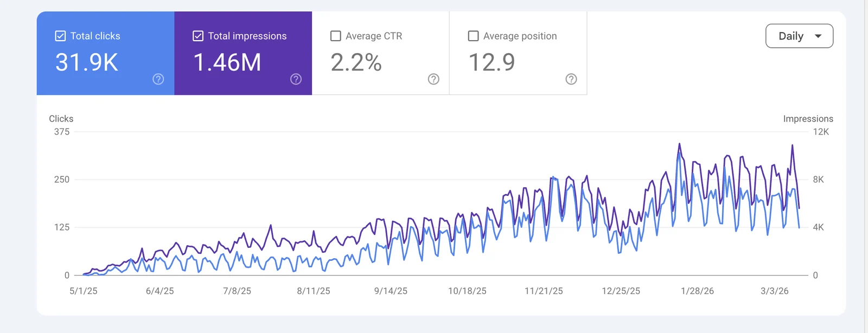Screen dimensions: 868x333
Task: Enable the Average CTR checkbox
Action: pyautogui.click(x=336, y=36)
